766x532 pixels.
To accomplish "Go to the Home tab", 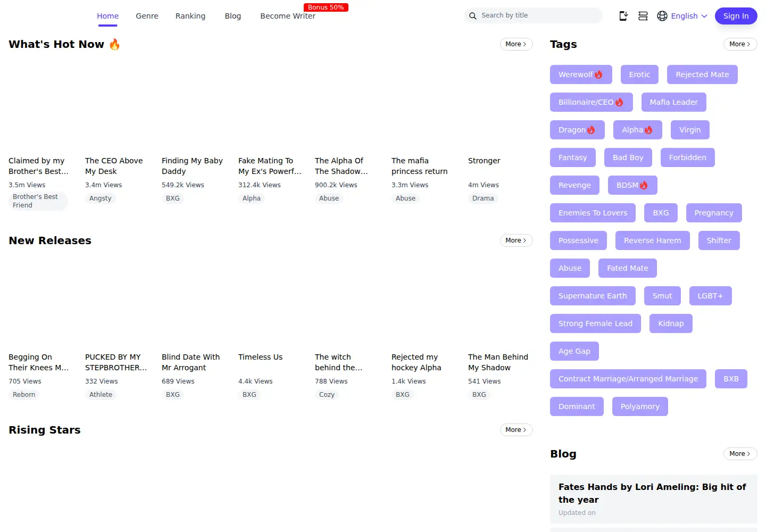I will (x=107, y=16).
